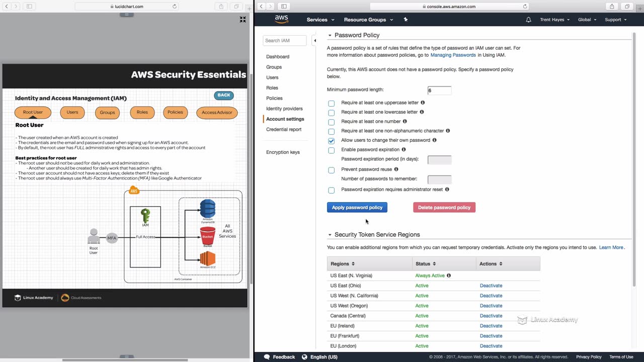Open the 'Managing Passwords' link

click(x=453, y=55)
